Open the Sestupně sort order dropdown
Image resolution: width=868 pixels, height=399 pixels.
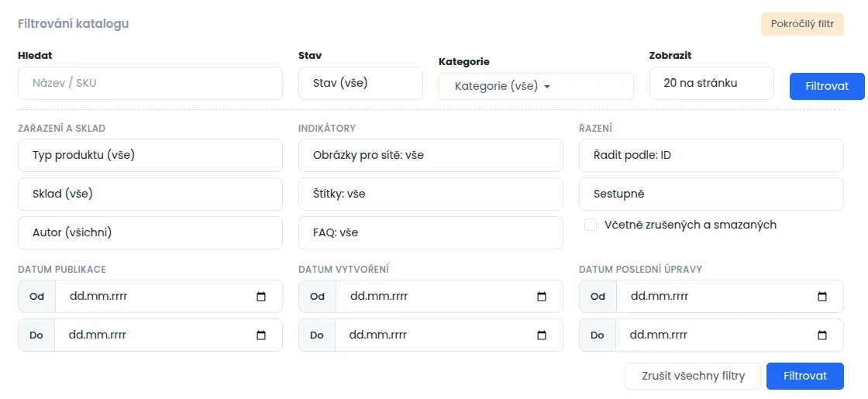(x=711, y=194)
